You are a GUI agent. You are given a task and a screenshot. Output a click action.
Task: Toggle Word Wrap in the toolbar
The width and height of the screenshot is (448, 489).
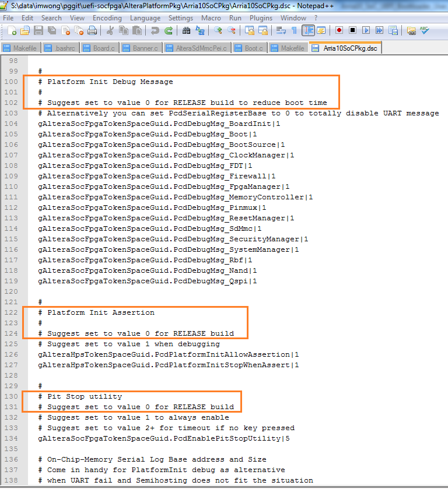pos(281,30)
